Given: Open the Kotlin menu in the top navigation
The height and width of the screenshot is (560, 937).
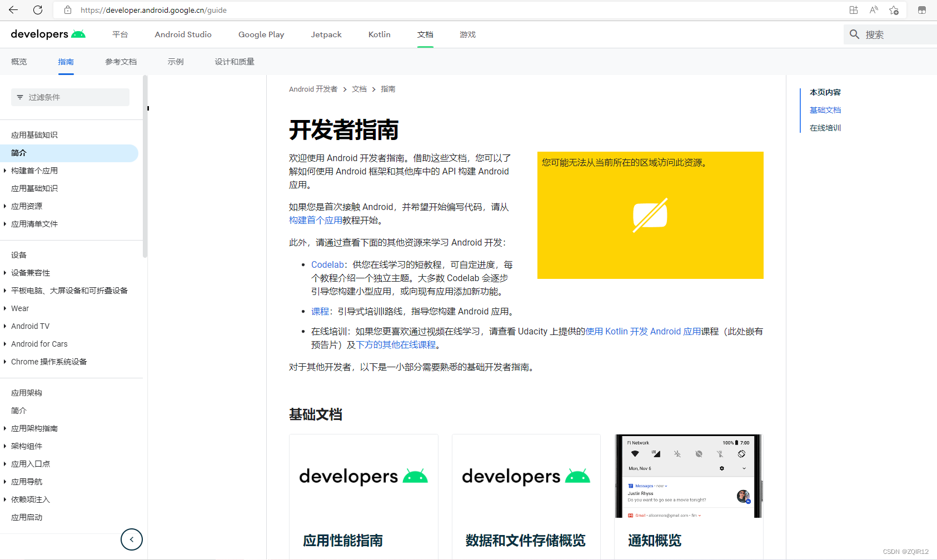Looking at the screenshot, I should click(379, 34).
